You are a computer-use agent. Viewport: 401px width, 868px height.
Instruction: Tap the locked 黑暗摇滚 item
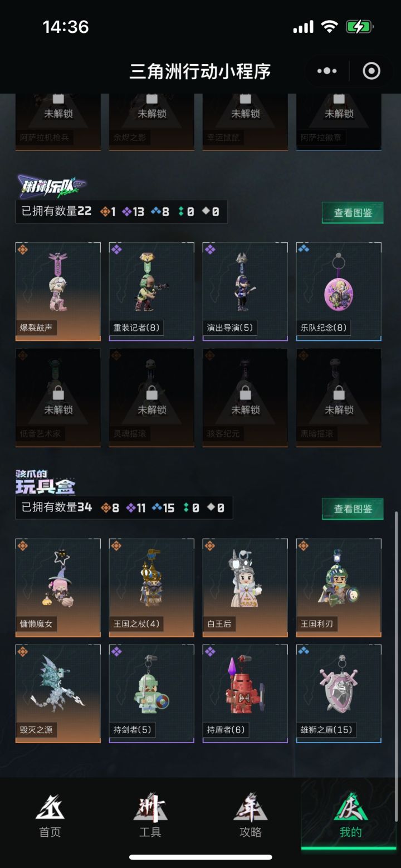click(x=339, y=398)
